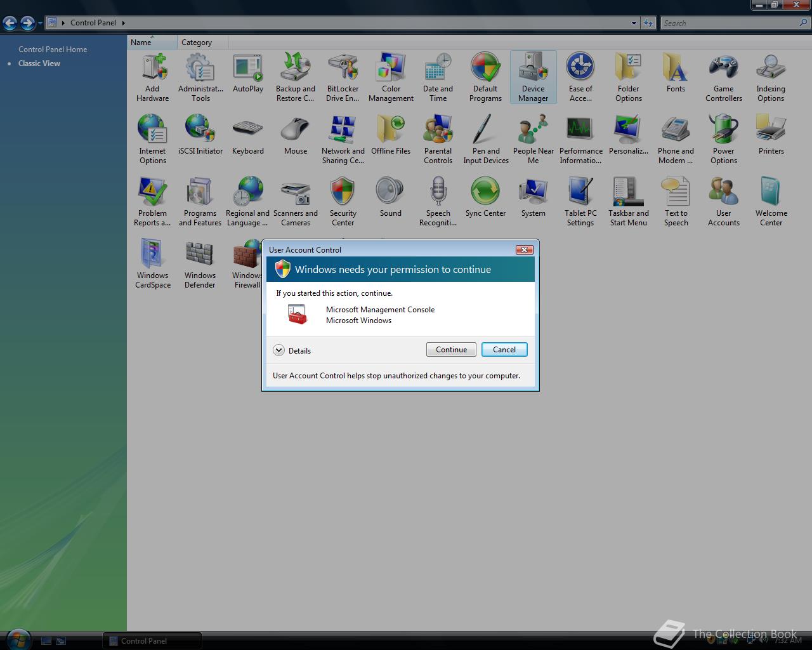This screenshot has height=650, width=812.
Task: Click the Back navigation arrow
Action: pos(10,23)
